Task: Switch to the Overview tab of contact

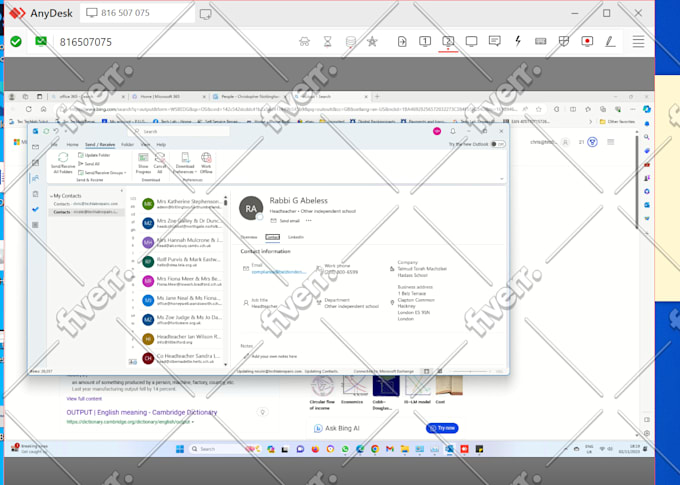Action: tap(249, 237)
